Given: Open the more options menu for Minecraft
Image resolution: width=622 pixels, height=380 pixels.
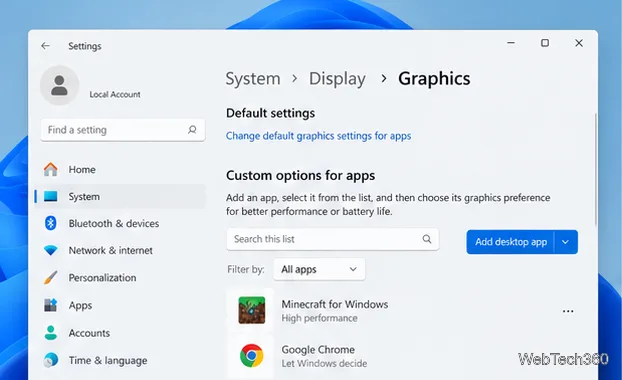Looking at the screenshot, I should coord(568,311).
